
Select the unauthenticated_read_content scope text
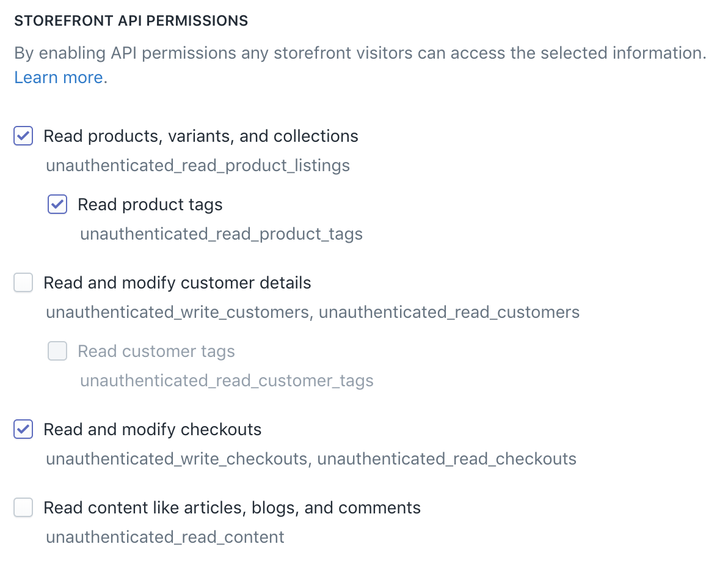[x=165, y=537]
